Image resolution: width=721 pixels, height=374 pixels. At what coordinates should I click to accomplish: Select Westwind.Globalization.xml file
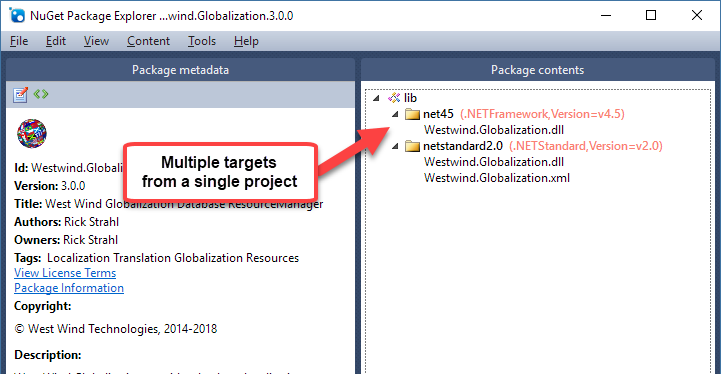[x=497, y=178]
